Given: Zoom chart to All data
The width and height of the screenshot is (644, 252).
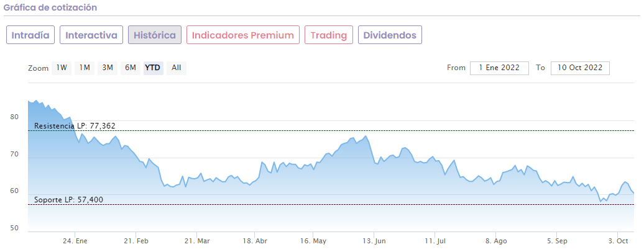Looking at the screenshot, I should click(177, 68).
